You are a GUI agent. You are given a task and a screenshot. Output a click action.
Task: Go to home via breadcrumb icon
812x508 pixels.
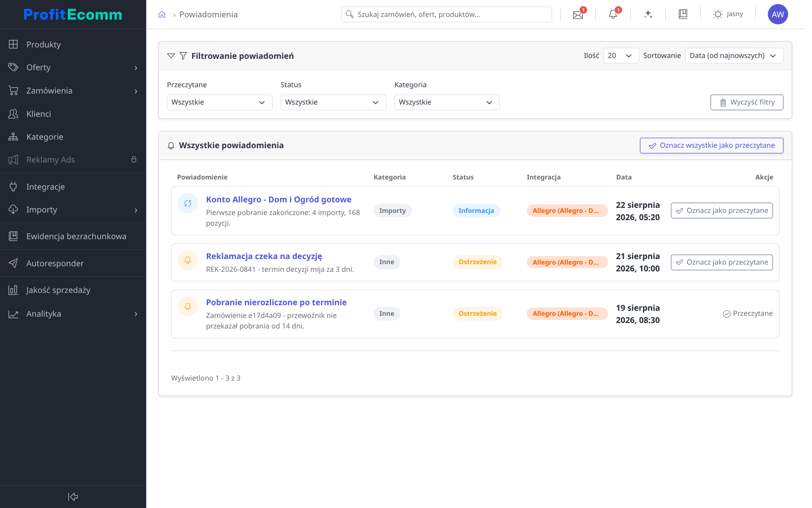pos(162,14)
